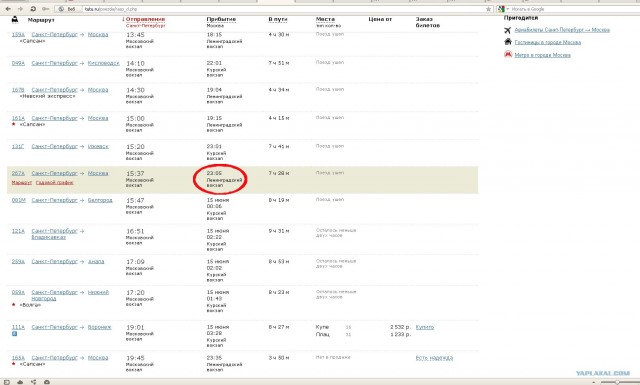
Task: Open the Google search engine dropdown
Action: (503, 9)
